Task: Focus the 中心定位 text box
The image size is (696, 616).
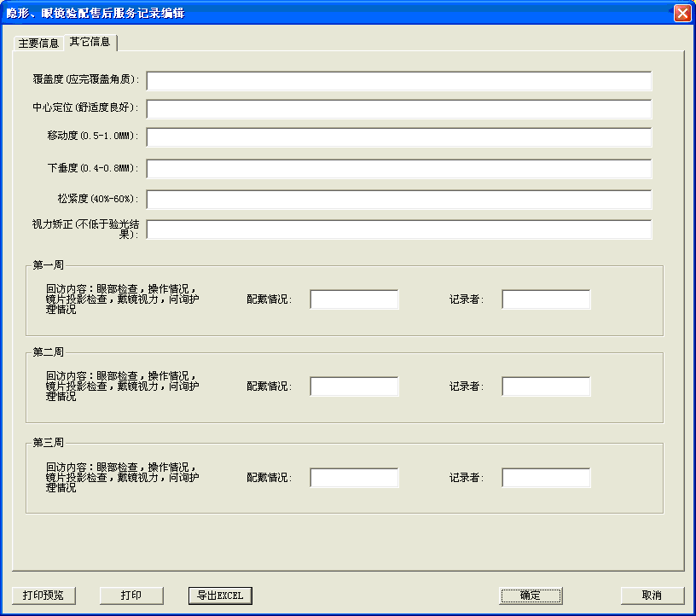Action: pos(398,109)
